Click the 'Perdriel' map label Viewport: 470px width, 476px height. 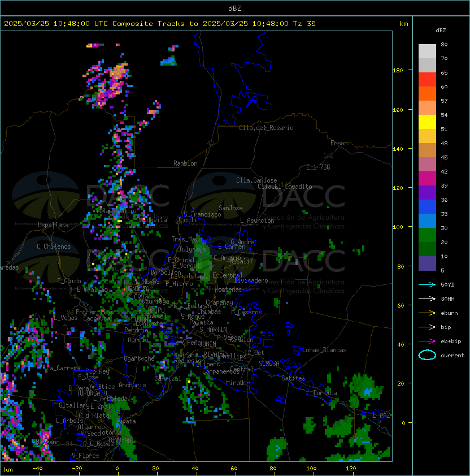tap(138, 330)
